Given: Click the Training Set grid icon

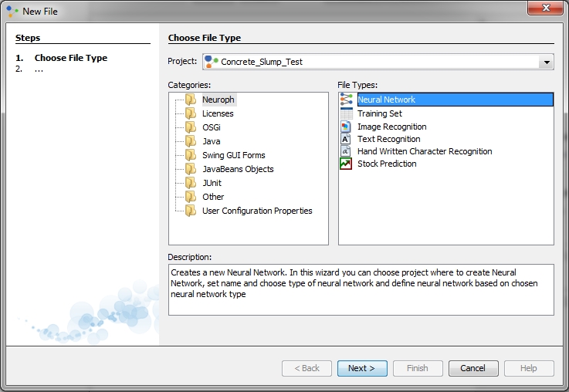Looking at the screenshot, I should 346,113.
